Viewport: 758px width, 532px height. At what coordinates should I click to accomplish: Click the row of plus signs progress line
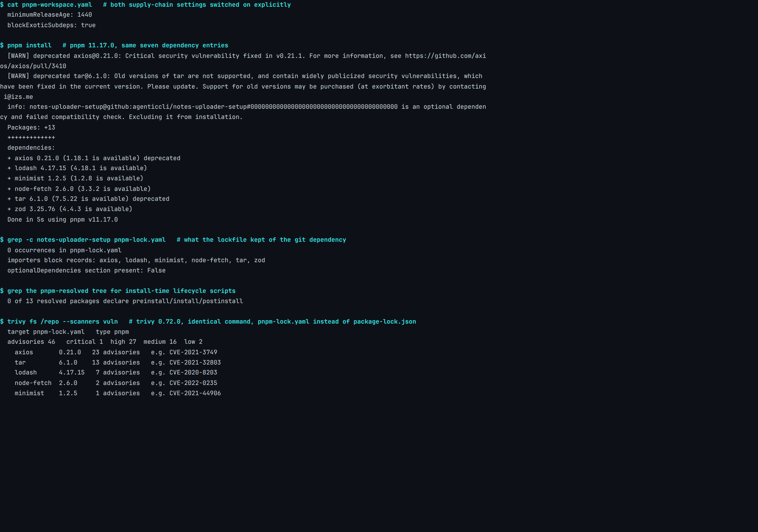(31, 138)
